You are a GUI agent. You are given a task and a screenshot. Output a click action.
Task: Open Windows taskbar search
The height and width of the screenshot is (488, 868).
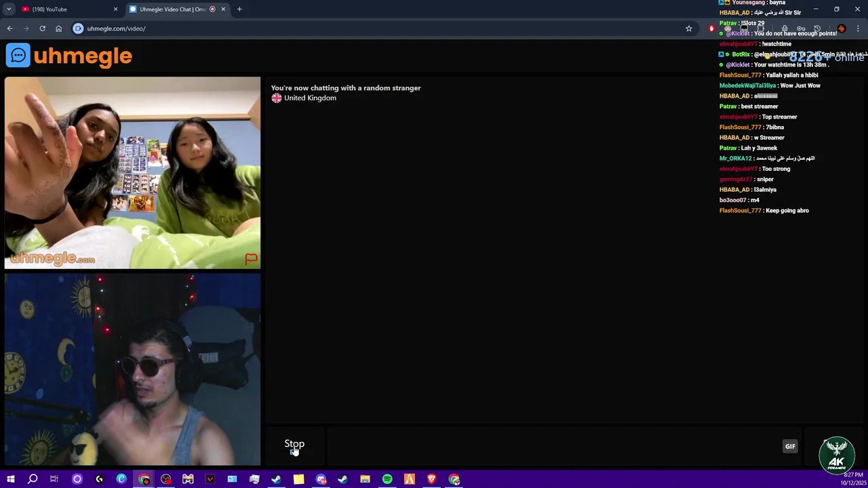click(32, 479)
